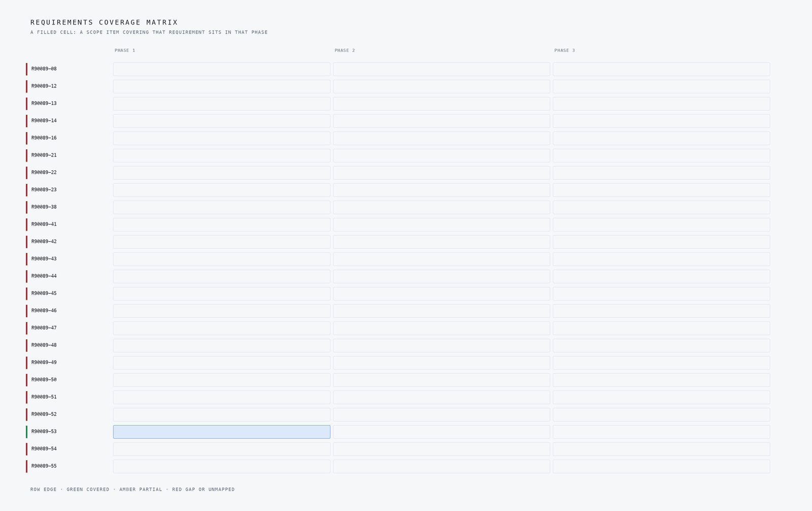This screenshot has width=812, height=511.
Task: Select the R90089-38 row label
Action: [44, 207]
